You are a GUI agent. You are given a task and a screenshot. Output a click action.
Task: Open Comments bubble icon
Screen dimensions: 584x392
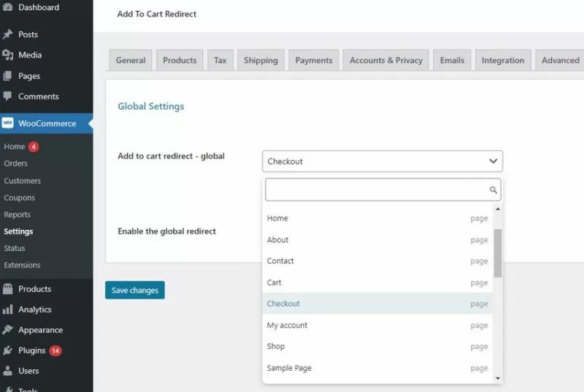pyautogui.click(x=7, y=96)
